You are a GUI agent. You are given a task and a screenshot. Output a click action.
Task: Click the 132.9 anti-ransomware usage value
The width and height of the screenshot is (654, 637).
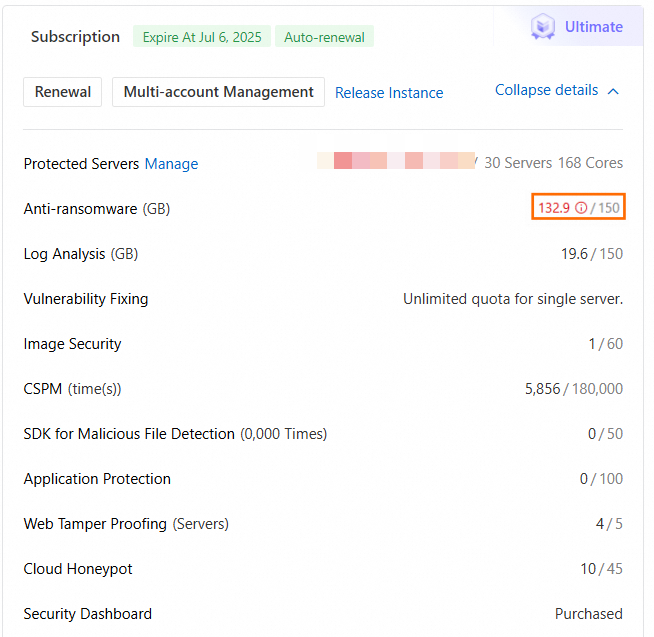[553, 209]
